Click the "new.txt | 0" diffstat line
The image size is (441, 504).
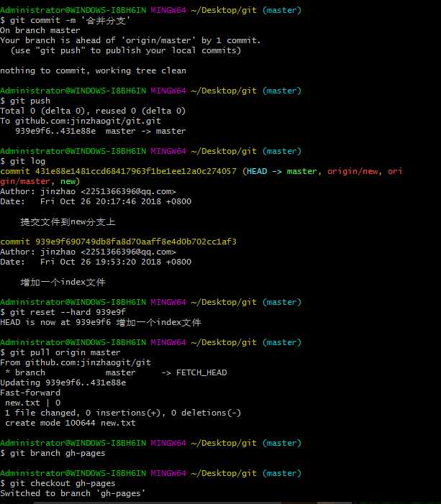pyautogui.click(x=33, y=403)
